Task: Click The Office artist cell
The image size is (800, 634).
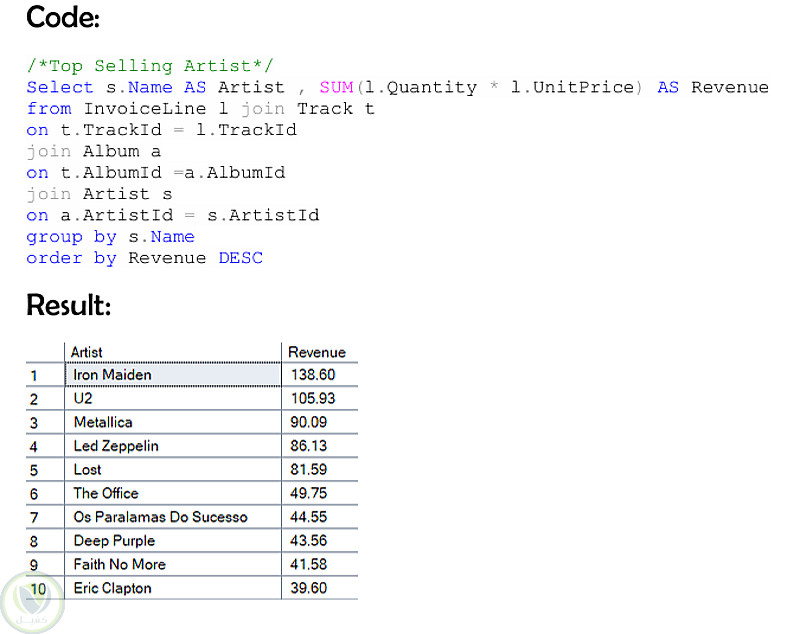Action: [x=173, y=493]
